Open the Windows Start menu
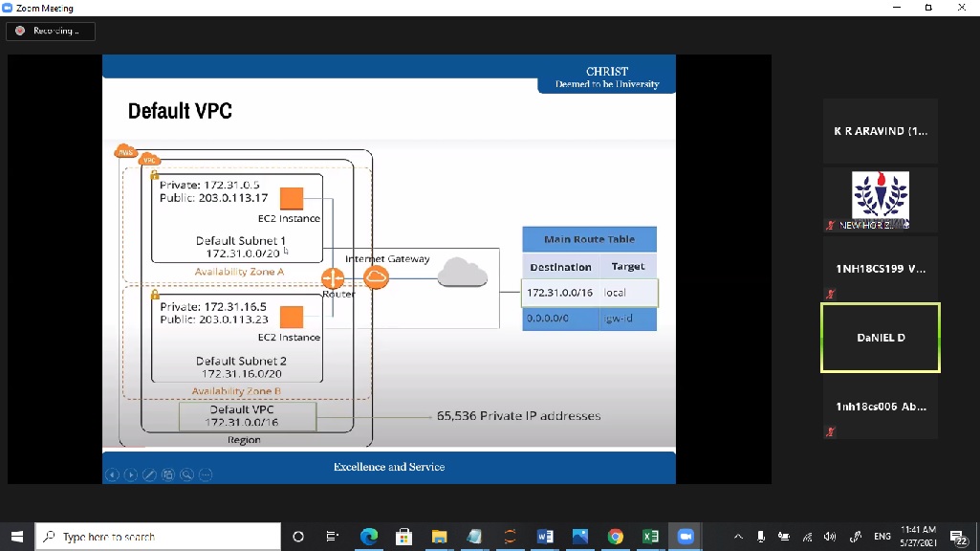 [x=16, y=537]
